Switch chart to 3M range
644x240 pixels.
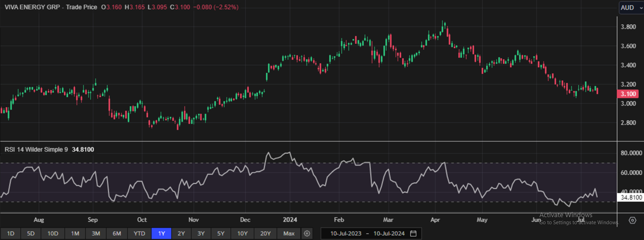coord(96,233)
